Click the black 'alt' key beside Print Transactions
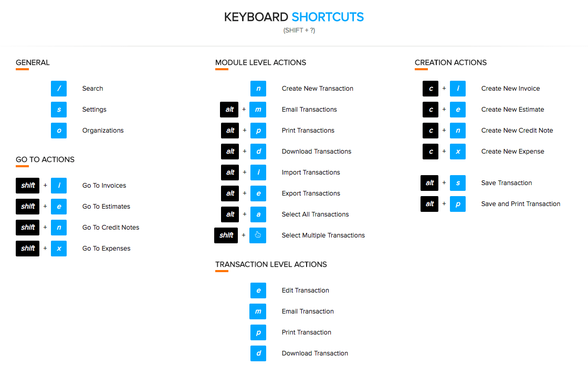 (229, 130)
